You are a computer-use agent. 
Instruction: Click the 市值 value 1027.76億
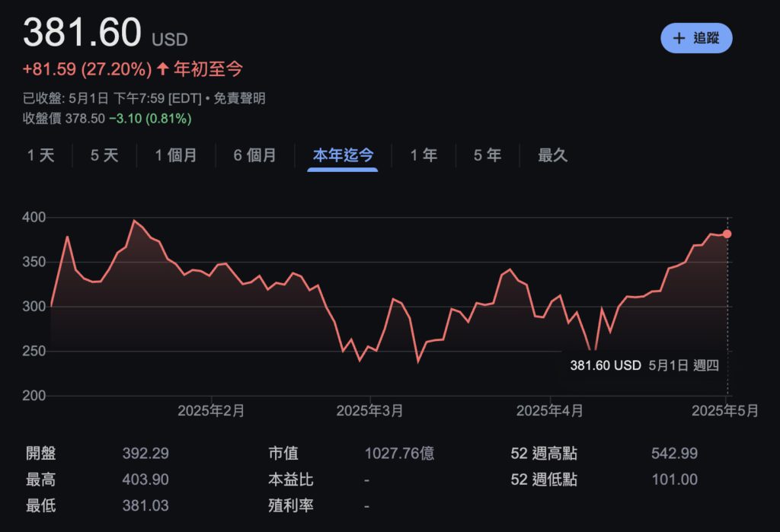click(x=399, y=454)
